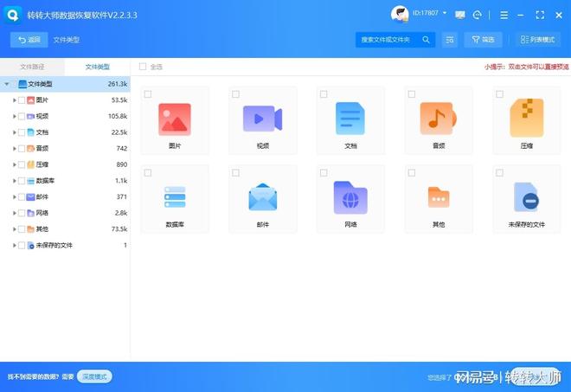
Task: Check the 压缩 card checkbox
Action: pos(500,94)
